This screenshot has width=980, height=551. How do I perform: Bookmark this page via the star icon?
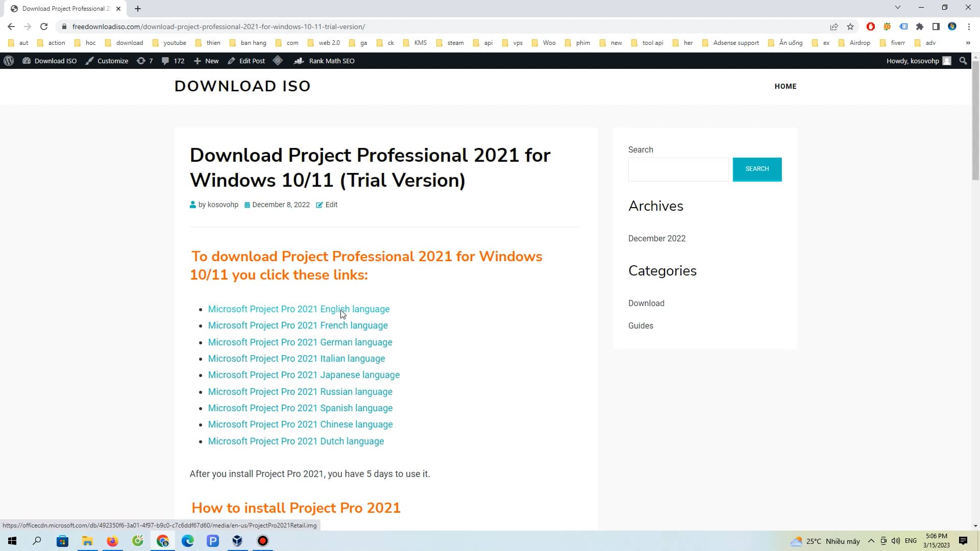[850, 27]
